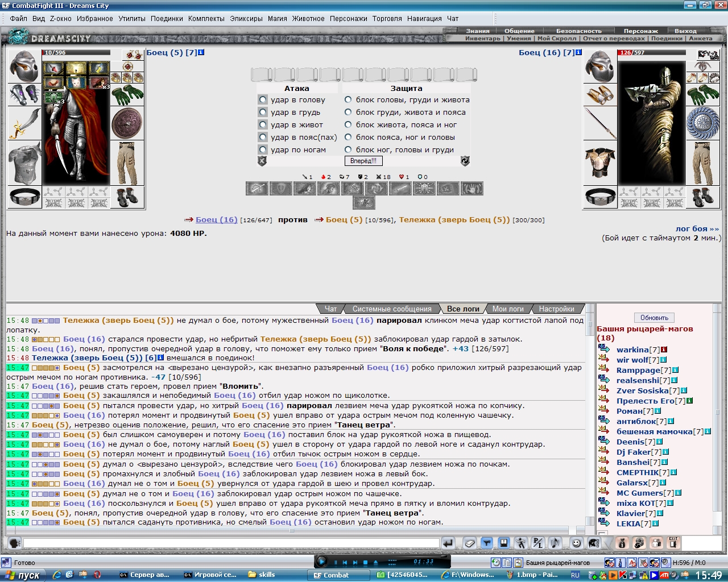Open the Магия menu
The width and height of the screenshot is (728, 582).
tap(278, 18)
